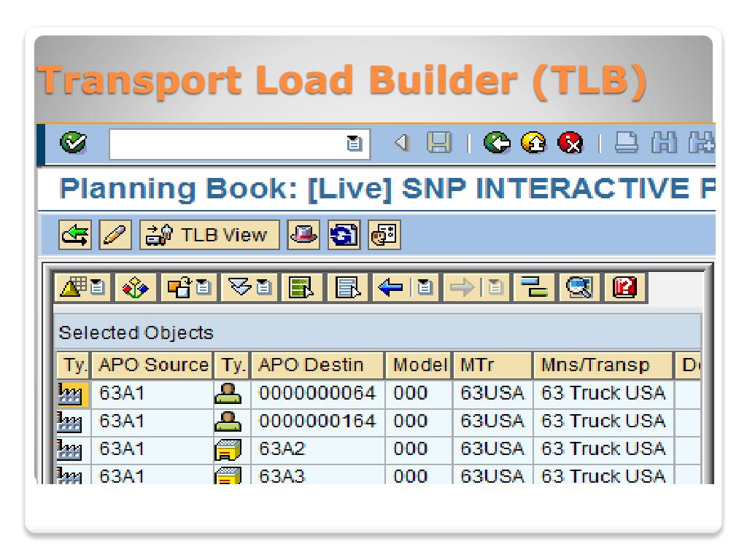Click customer icon in 0000000164 row
The height and width of the screenshot is (560, 747).
pyautogui.click(x=228, y=421)
